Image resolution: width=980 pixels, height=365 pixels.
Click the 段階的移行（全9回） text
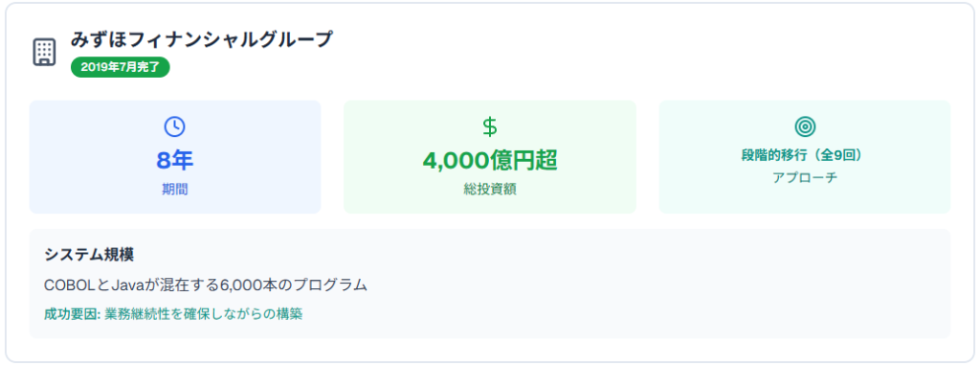pyautogui.click(x=805, y=155)
